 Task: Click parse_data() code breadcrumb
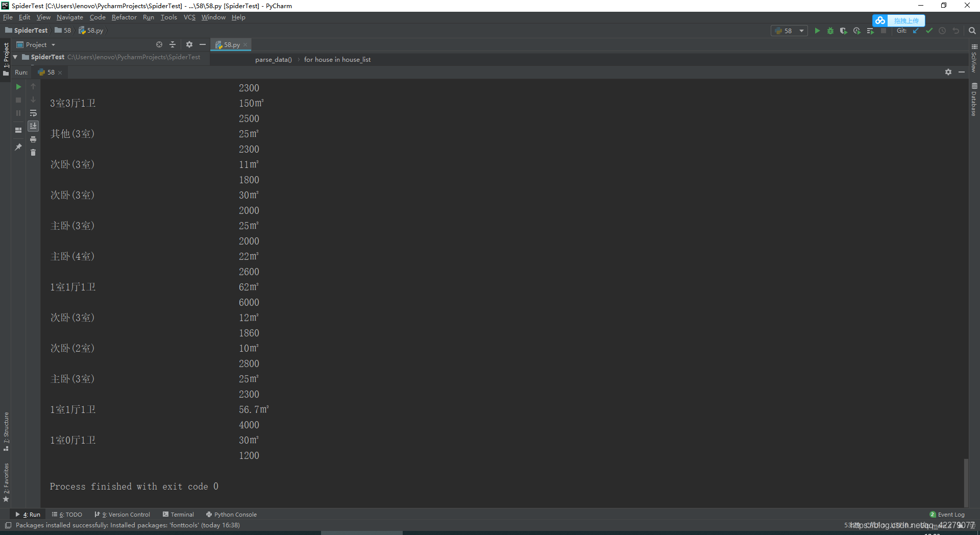[274, 60]
